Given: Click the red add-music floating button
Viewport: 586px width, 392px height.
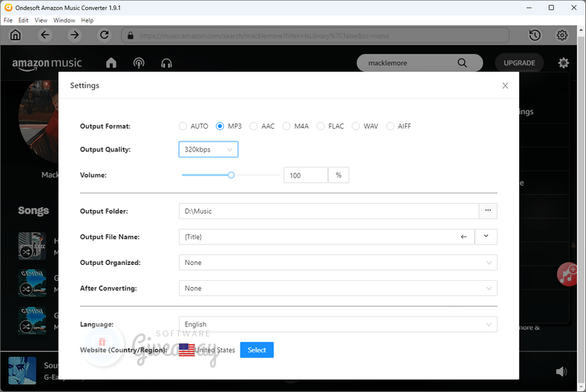Looking at the screenshot, I should click(568, 274).
